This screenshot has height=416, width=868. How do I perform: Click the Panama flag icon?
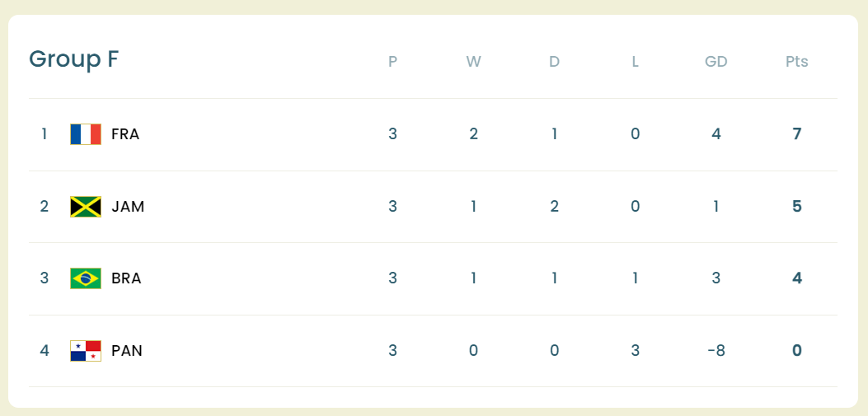pyautogui.click(x=86, y=351)
